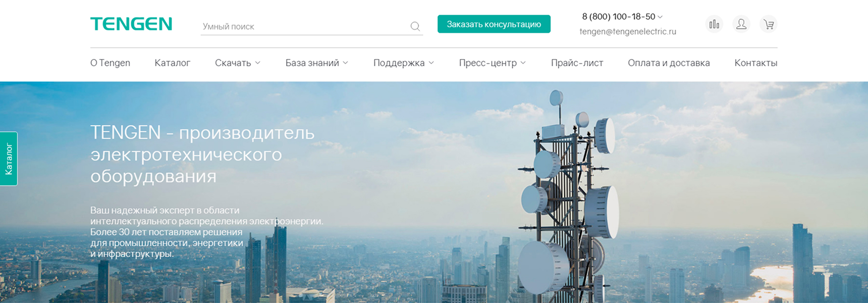Open the product comparison chart icon
The width and height of the screenshot is (868, 303).
coord(714,24)
